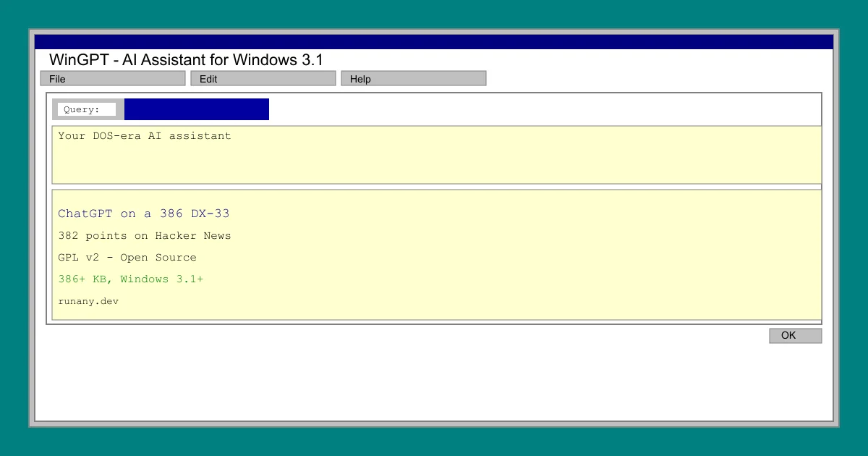Click the blue query input field
868x456 pixels.
[197, 109]
